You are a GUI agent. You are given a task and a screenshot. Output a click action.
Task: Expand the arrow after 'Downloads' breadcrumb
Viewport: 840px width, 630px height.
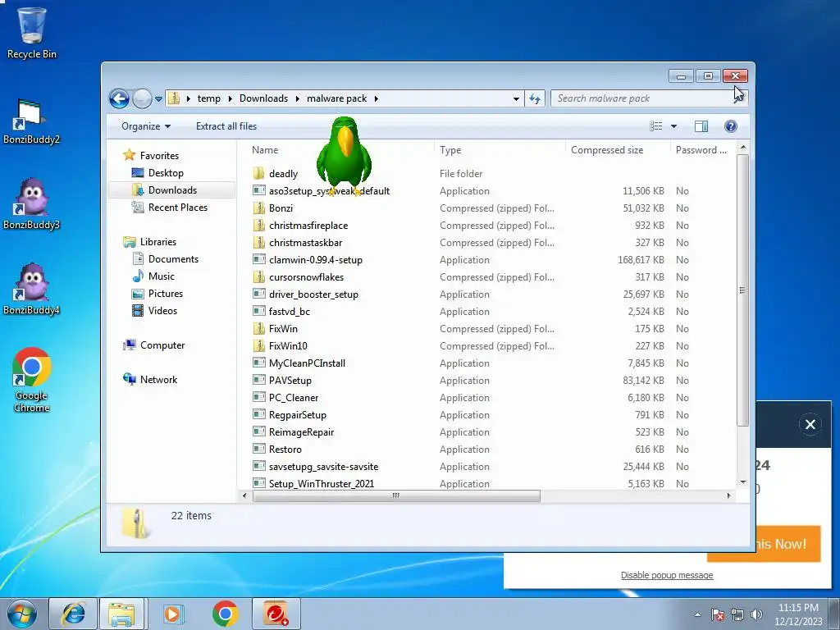297,98
